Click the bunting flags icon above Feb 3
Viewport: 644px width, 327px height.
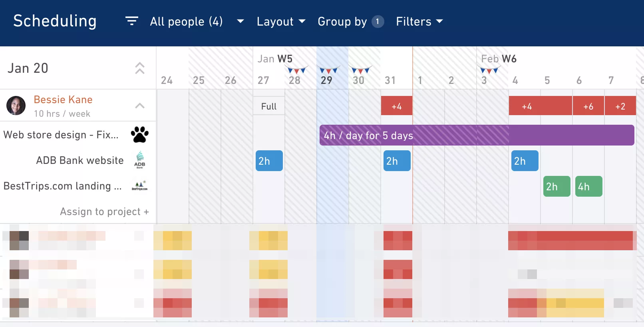click(x=489, y=70)
